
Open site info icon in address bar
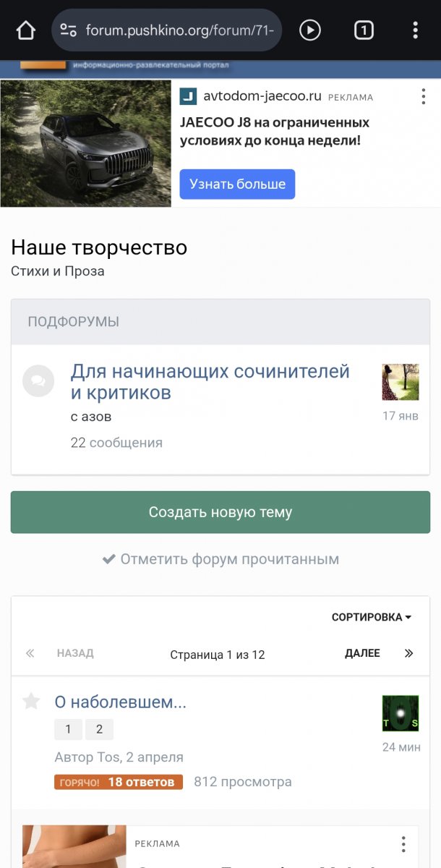point(69,30)
